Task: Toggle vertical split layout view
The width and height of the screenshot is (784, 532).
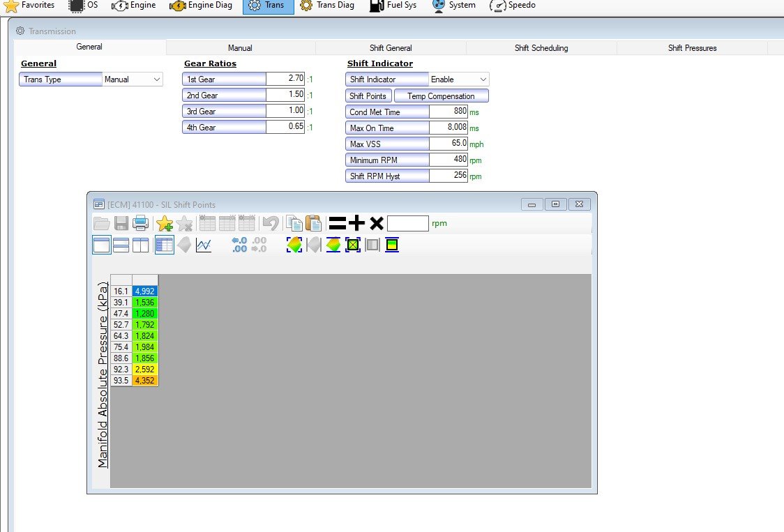Action: (x=140, y=245)
